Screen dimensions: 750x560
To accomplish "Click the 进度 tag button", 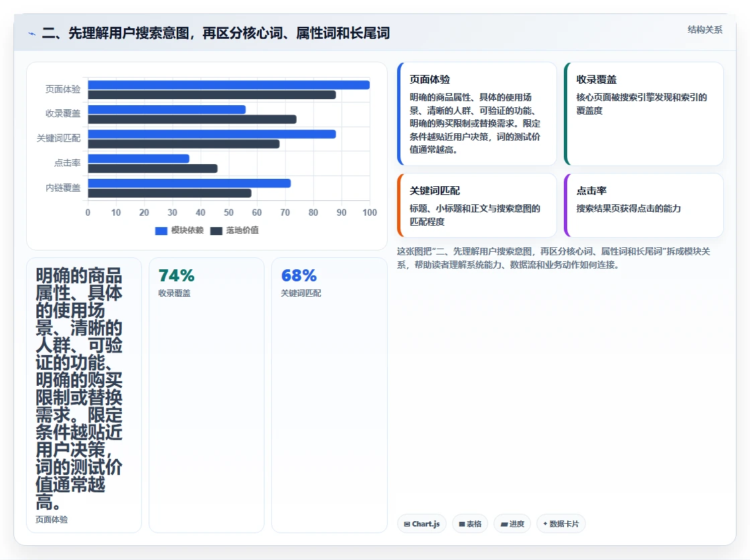I will pyautogui.click(x=512, y=524).
